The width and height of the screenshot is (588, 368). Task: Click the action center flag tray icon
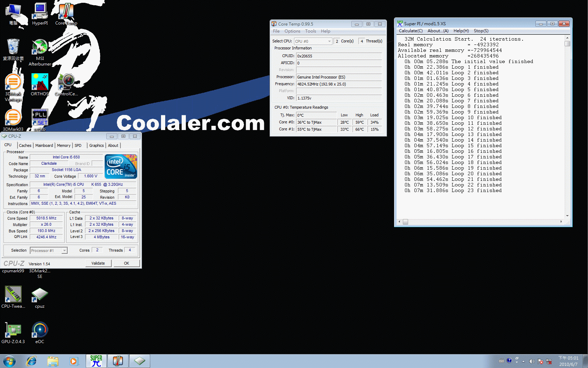tap(540, 361)
